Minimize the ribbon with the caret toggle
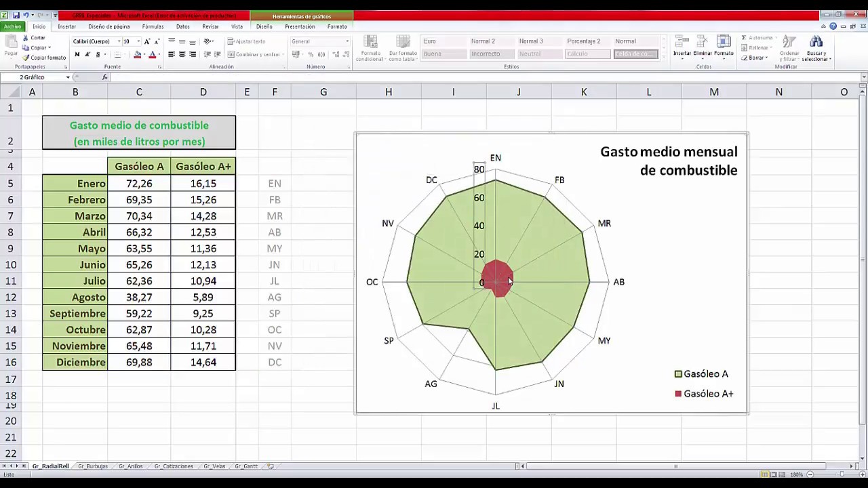 [825, 26]
